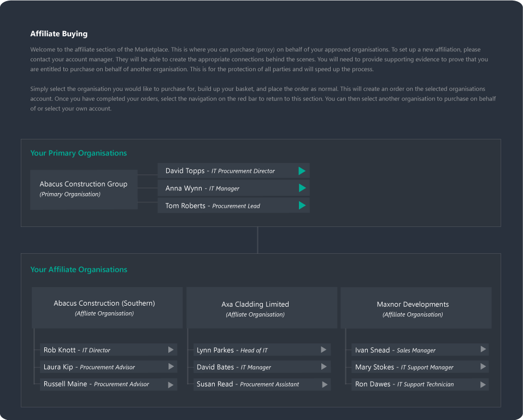Click the arrow next to Susan Read
Screen dimensions: 523x420
325,384
